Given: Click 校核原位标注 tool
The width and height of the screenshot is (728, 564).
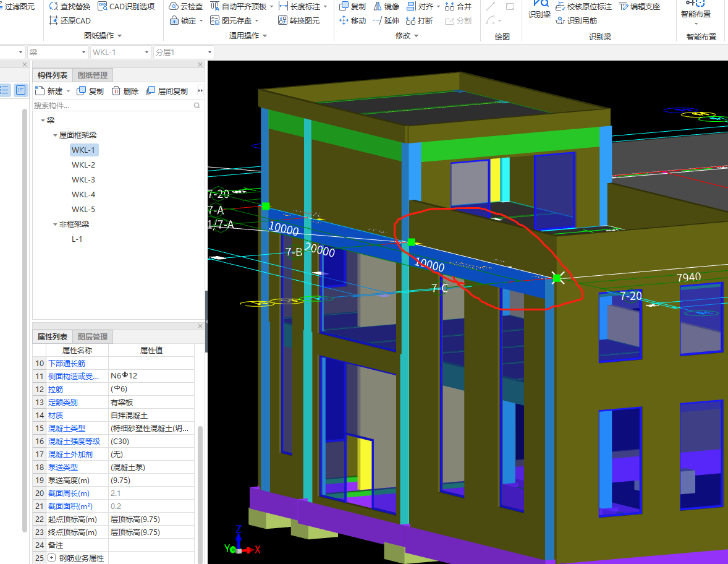Looking at the screenshot, I should [x=583, y=7].
